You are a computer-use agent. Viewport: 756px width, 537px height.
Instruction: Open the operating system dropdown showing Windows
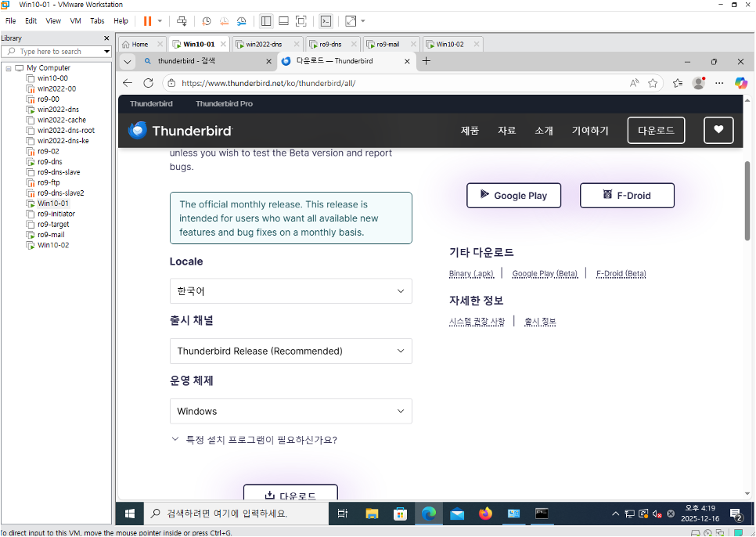click(x=290, y=411)
